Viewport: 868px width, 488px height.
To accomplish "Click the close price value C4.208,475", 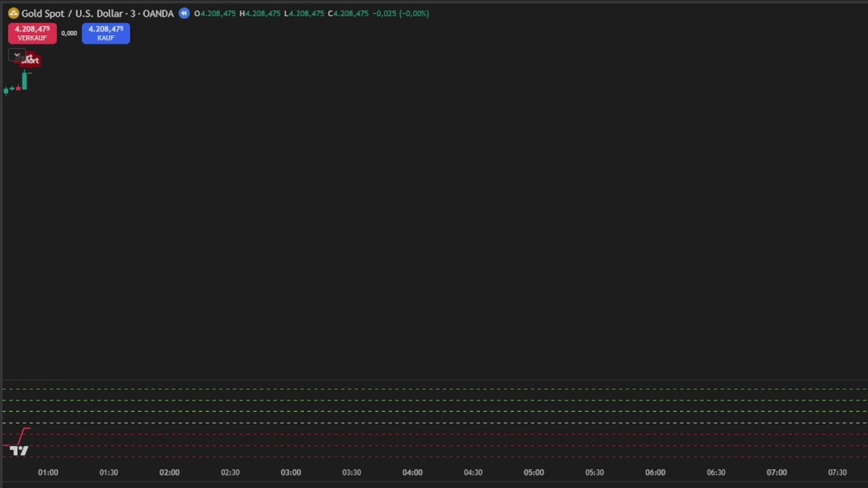I will (x=348, y=14).
